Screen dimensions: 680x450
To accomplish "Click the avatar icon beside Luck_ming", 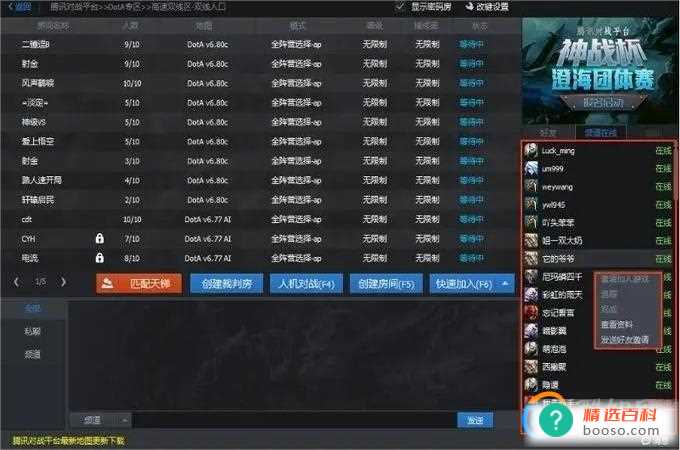I will (530, 150).
